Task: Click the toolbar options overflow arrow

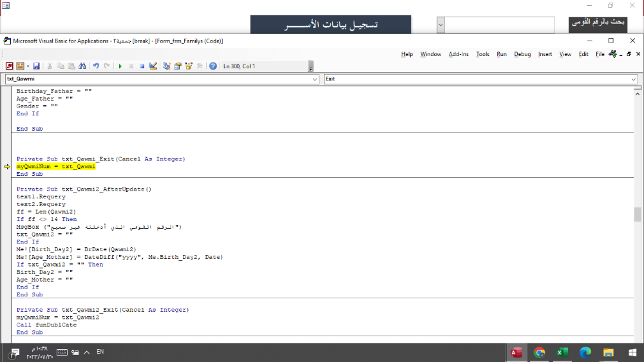Action: pos(311,66)
